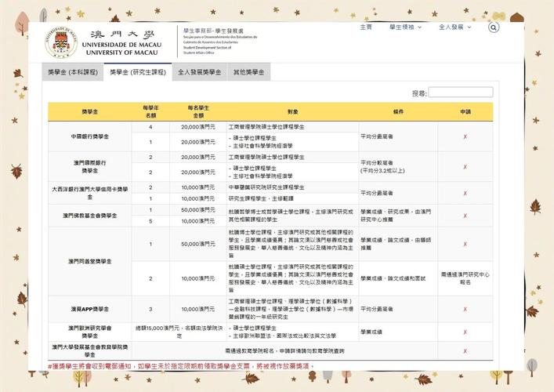Viewport: 554px width, 392px height.
Task: Expand the 學生領袖 dropdown menu
Action: [405, 27]
